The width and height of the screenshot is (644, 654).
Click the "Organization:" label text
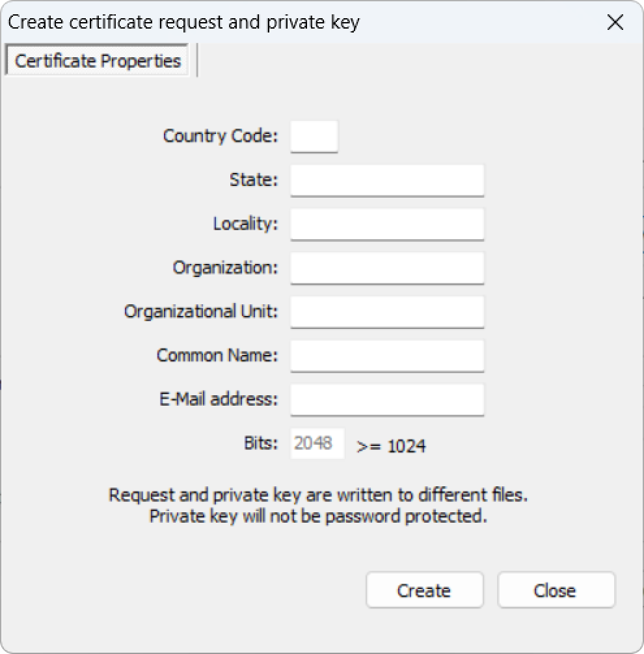[x=225, y=268]
